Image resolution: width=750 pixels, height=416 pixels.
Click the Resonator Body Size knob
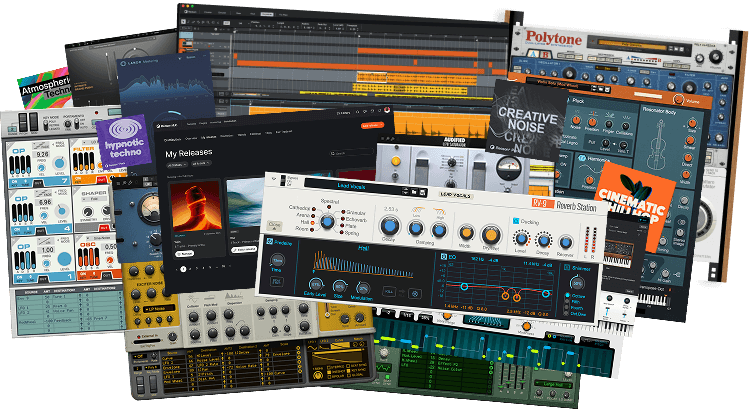692,124
